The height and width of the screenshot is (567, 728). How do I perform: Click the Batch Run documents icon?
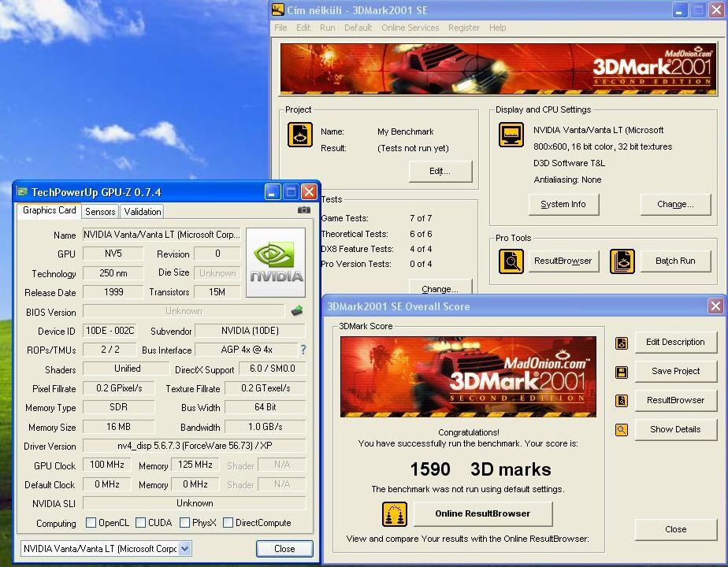(x=622, y=261)
